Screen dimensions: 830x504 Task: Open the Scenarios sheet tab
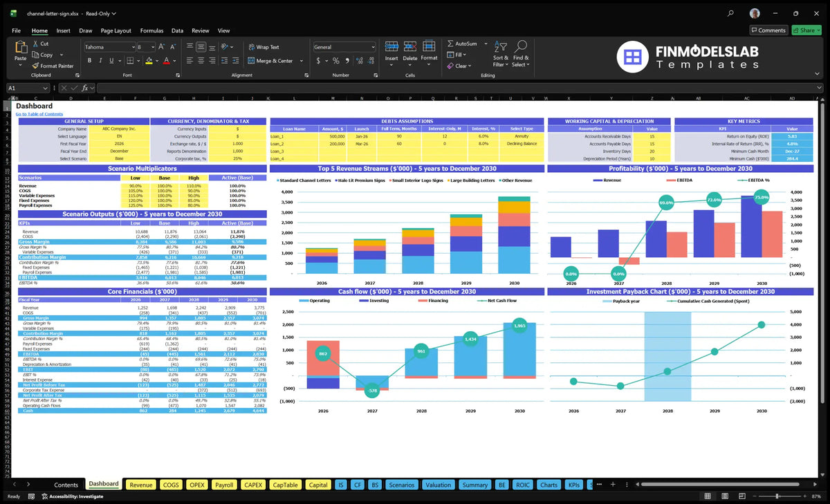pyautogui.click(x=401, y=485)
